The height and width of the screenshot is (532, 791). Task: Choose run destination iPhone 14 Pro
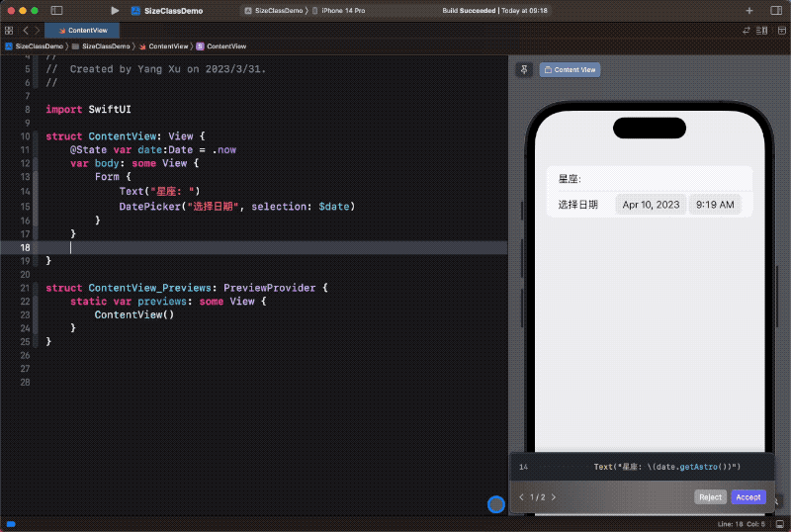point(338,11)
